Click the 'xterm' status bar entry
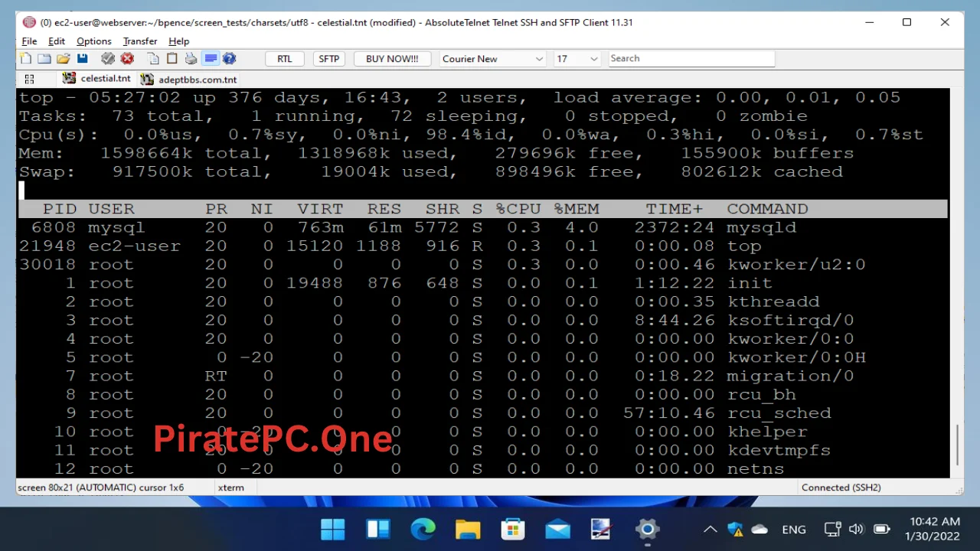 230,487
